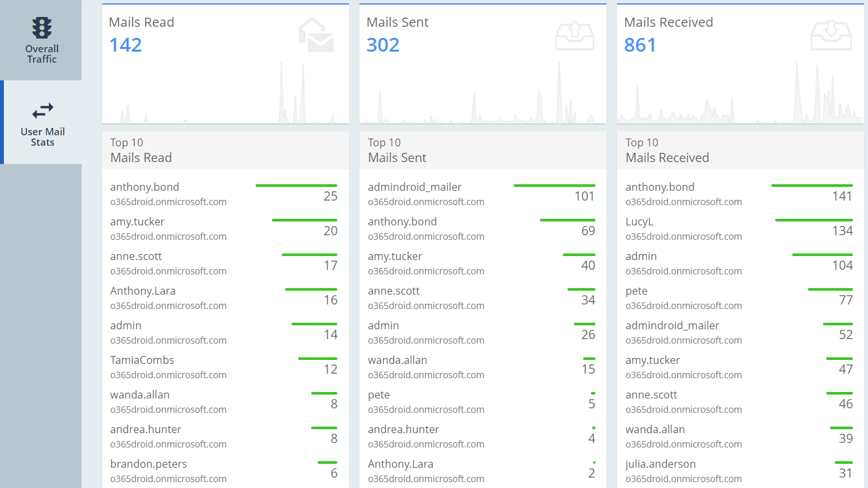868x488 pixels.
Task: Click the Overall Traffic traffic-light icon
Action: pyautogui.click(x=42, y=28)
